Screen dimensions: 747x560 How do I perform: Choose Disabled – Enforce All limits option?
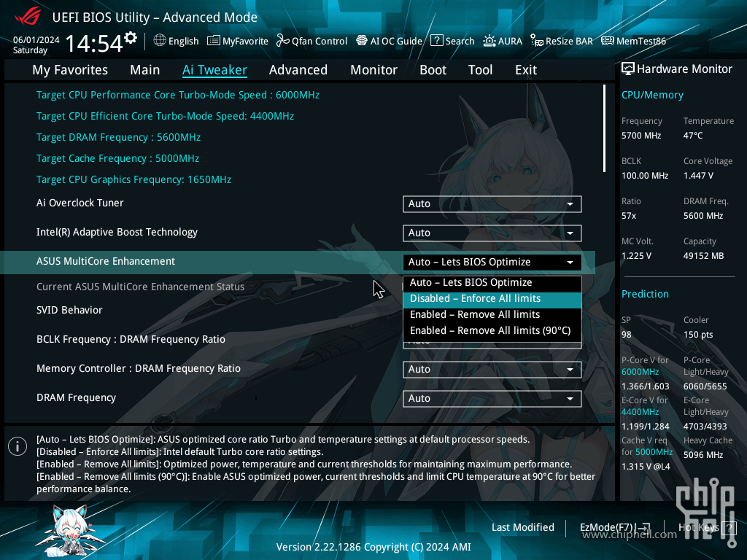pos(492,298)
